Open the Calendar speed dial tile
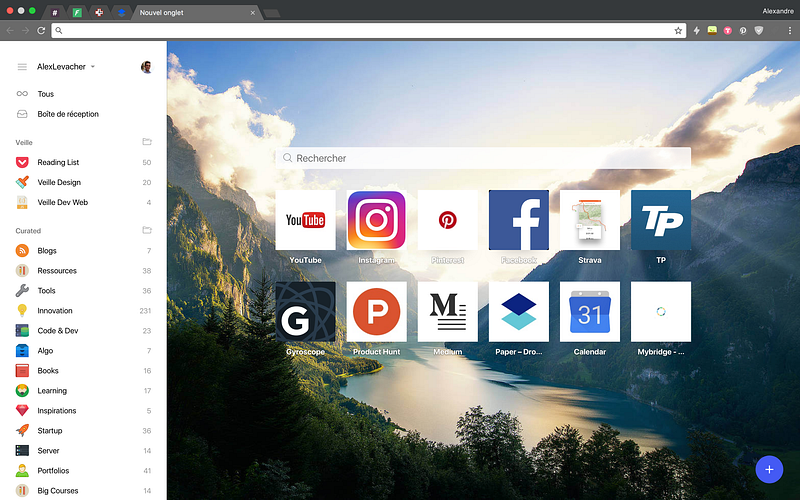Viewport: 800px width, 500px height. click(x=590, y=311)
